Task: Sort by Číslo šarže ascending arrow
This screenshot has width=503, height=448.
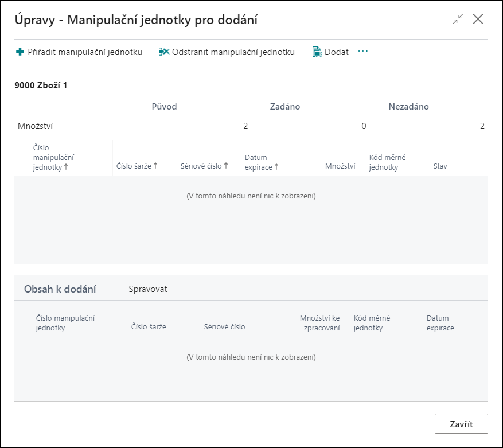Action: (x=155, y=166)
